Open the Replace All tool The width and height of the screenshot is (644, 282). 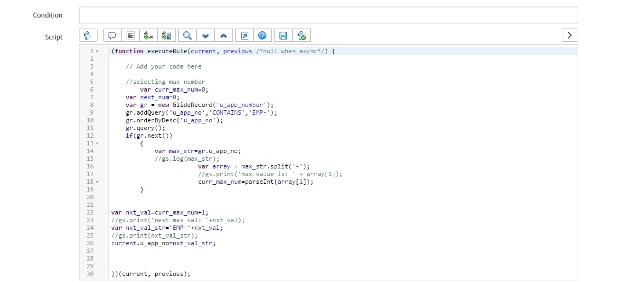click(x=167, y=35)
